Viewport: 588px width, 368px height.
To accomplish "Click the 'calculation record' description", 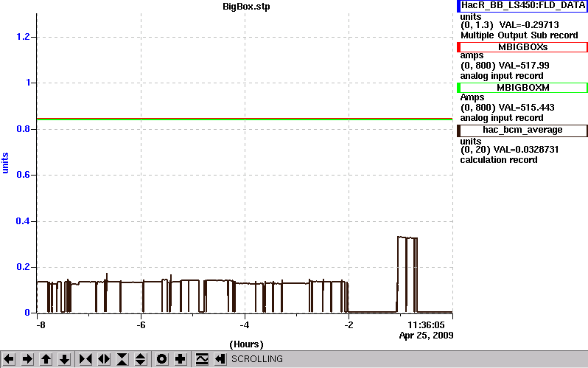I will (x=499, y=160).
